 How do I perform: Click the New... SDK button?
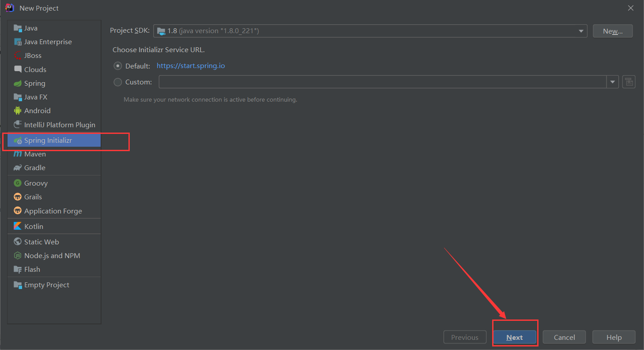pyautogui.click(x=613, y=31)
